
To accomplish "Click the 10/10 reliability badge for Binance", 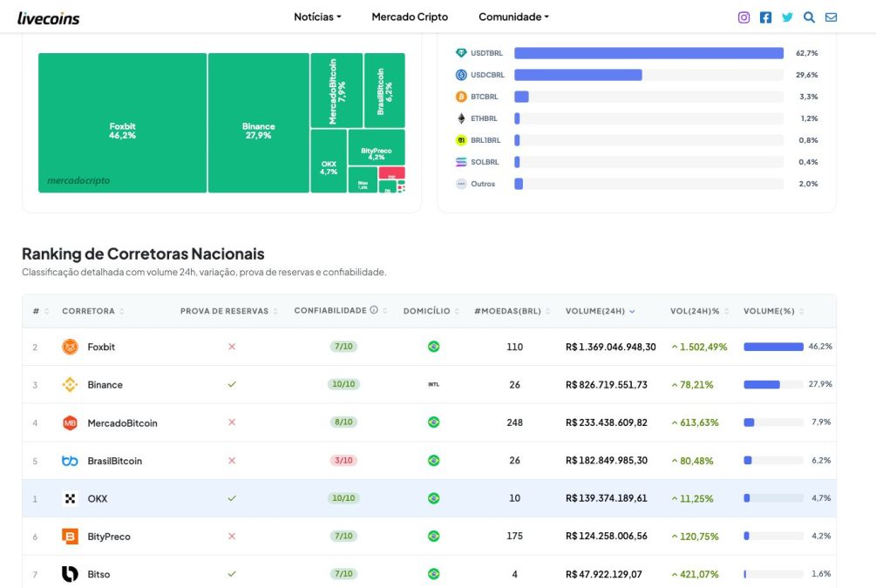I will point(343,384).
